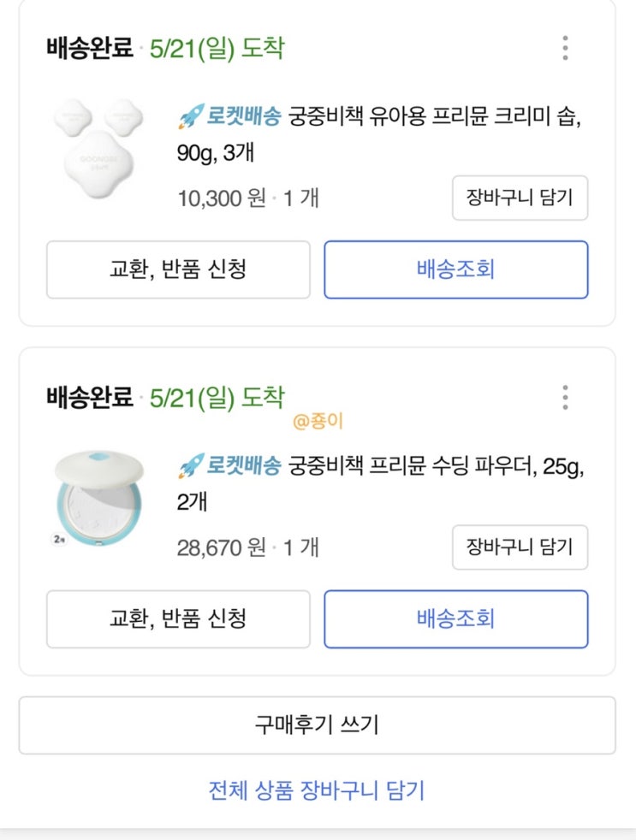Request exchange or return for soap

pyautogui.click(x=178, y=269)
